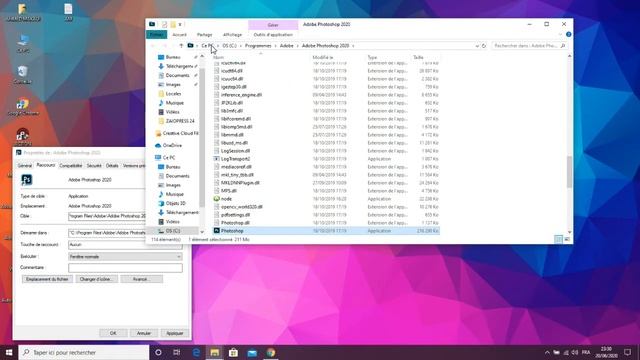This screenshot has height=360, width=640.
Task: Open Google Chrome from taskbar
Action: tap(271, 352)
